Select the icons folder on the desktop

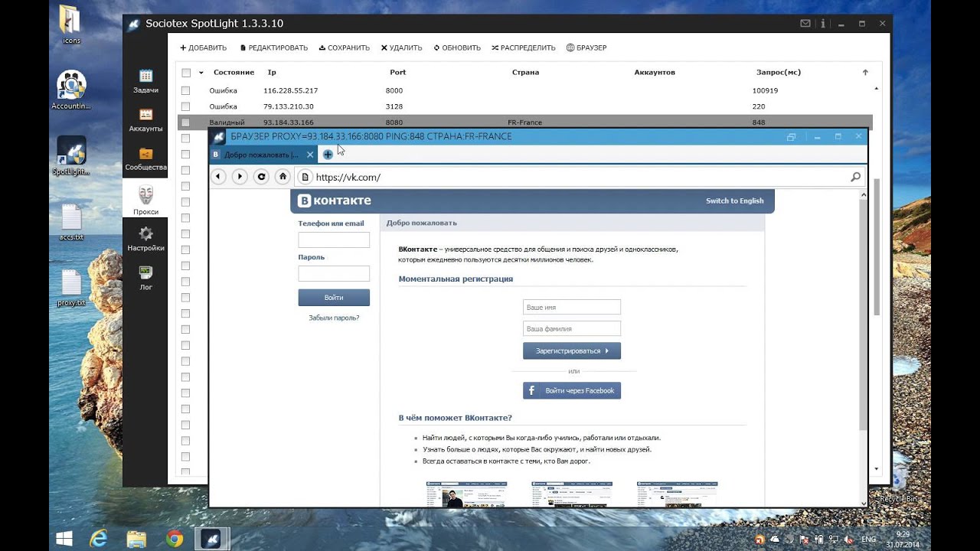point(71,24)
